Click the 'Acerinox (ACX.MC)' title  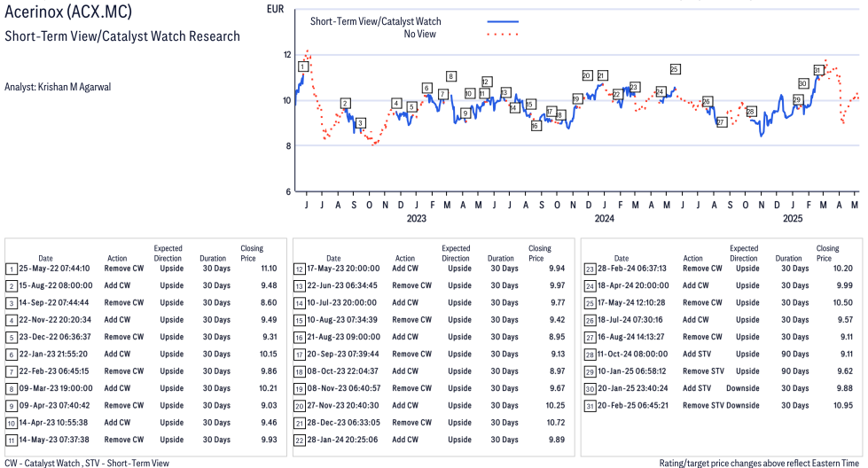pos(68,11)
